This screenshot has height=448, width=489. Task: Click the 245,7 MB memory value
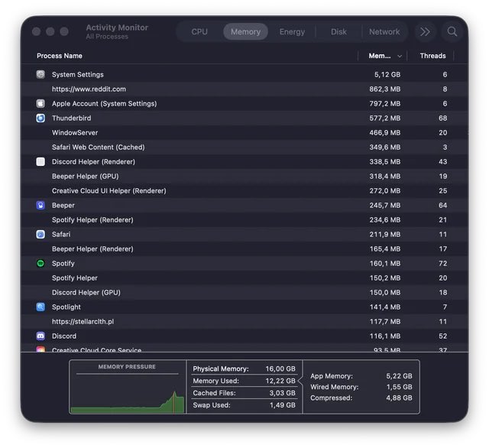[385, 206]
